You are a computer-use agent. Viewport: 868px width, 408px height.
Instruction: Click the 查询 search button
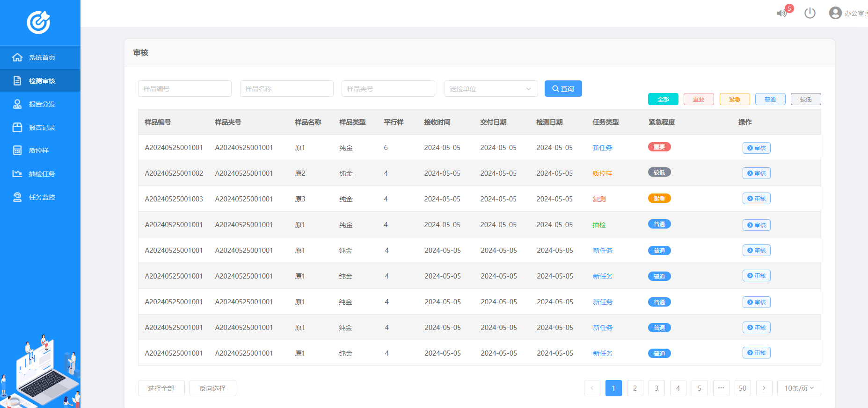(x=563, y=89)
